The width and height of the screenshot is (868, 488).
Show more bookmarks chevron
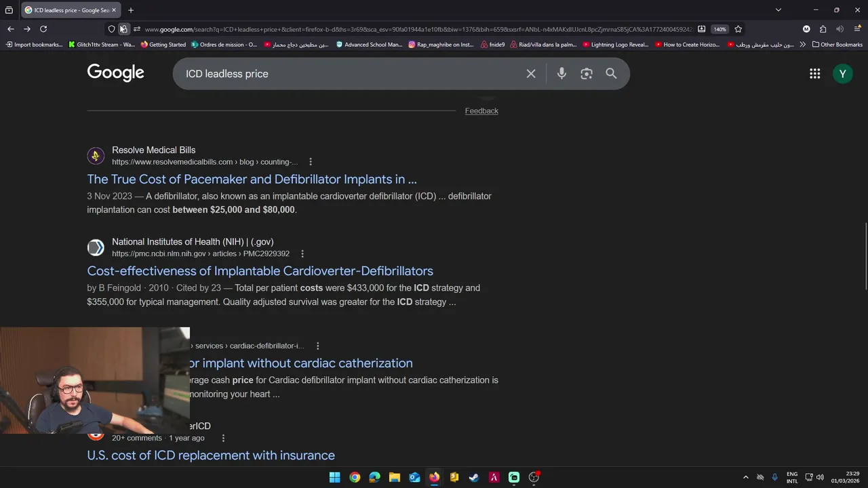pyautogui.click(x=803, y=45)
